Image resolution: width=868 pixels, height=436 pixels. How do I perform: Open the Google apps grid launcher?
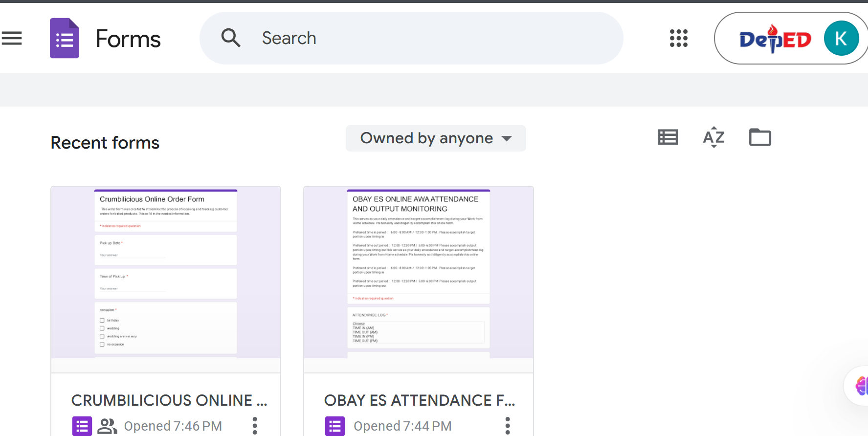click(678, 38)
